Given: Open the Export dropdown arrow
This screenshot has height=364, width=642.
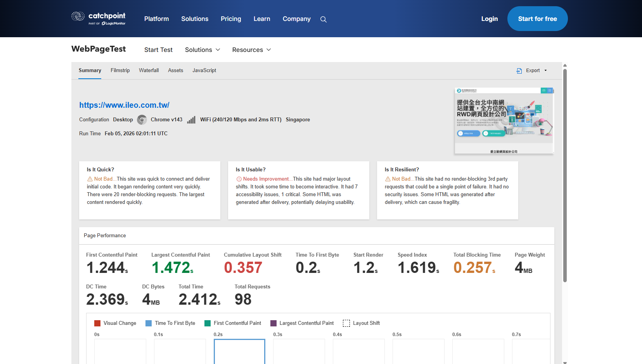Looking at the screenshot, I should click(545, 71).
